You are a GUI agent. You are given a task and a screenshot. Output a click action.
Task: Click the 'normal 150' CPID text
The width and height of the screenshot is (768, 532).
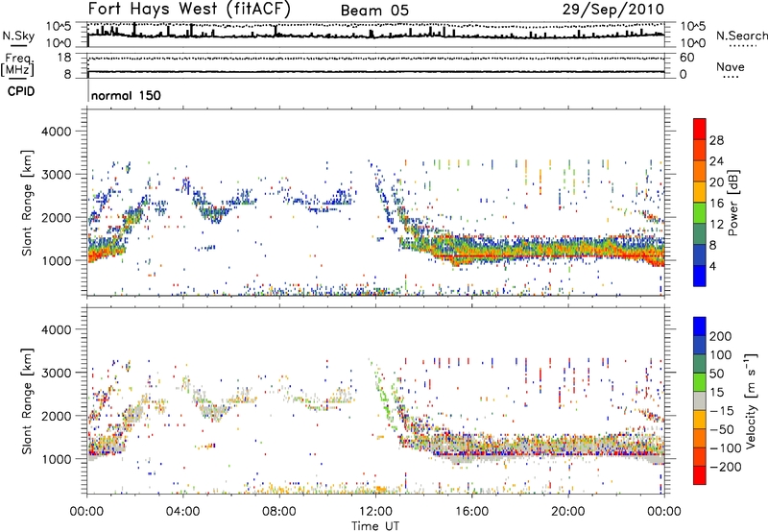tap(126, 95)
